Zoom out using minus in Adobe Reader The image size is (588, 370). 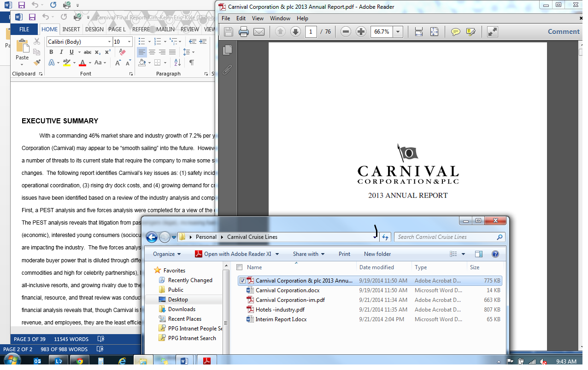(x=346, y=32)
